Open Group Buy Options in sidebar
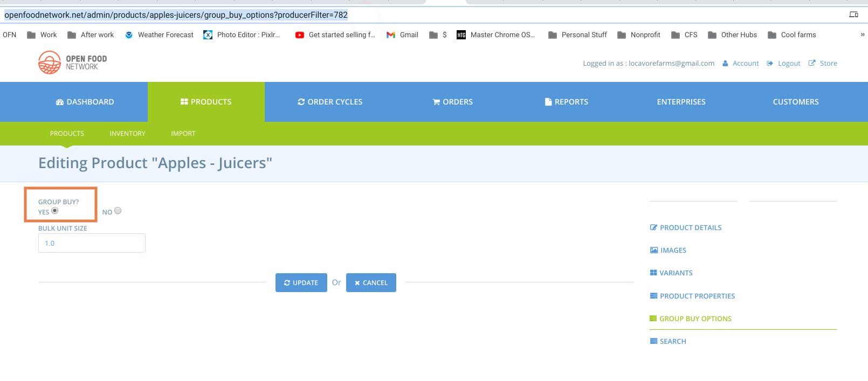Screen dimensions: 868x381 click(691, 319)
